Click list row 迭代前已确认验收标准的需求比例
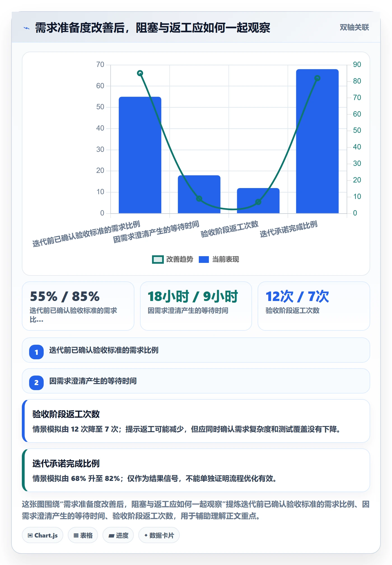Screen dimensions: 392x565 pos(196,350)
